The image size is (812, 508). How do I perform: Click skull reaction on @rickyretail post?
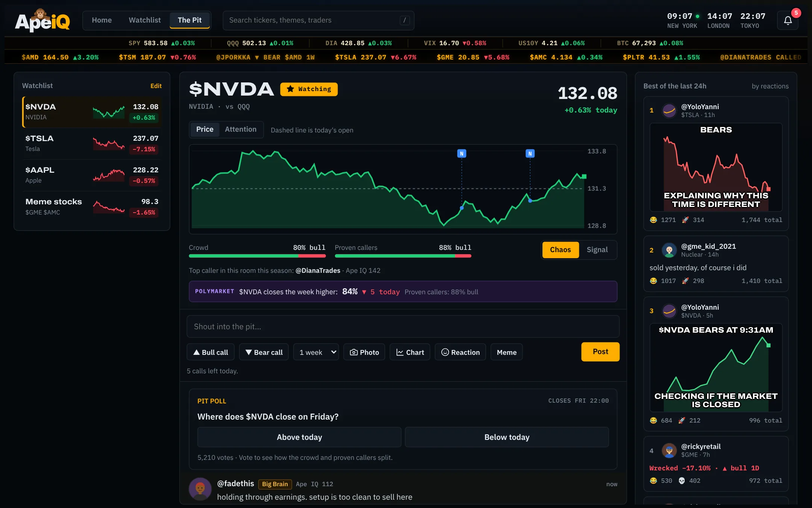(x=682, y=481)
